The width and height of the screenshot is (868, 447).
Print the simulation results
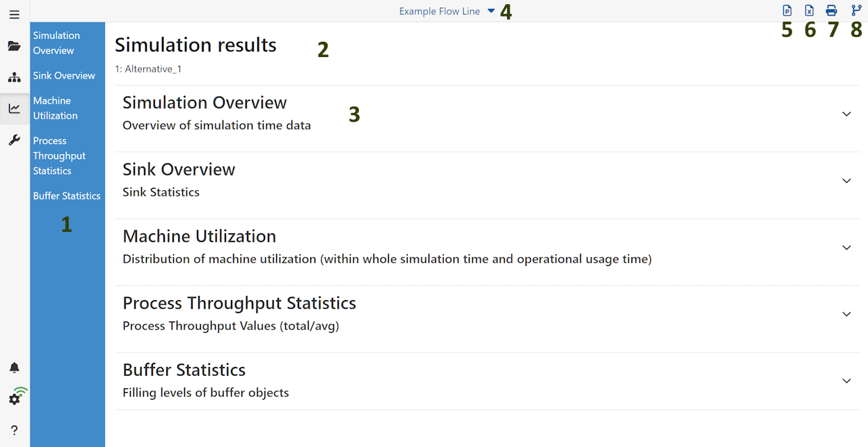click(831, 10)
